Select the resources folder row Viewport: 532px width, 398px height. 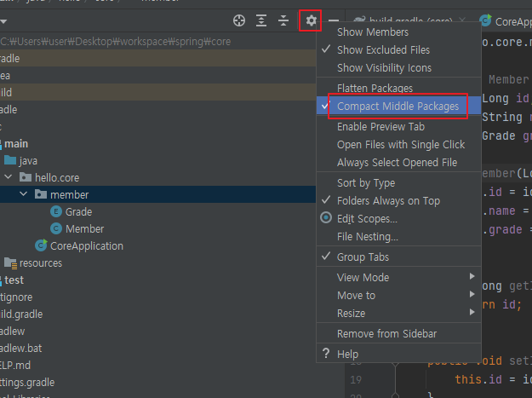tap(157, 262)
